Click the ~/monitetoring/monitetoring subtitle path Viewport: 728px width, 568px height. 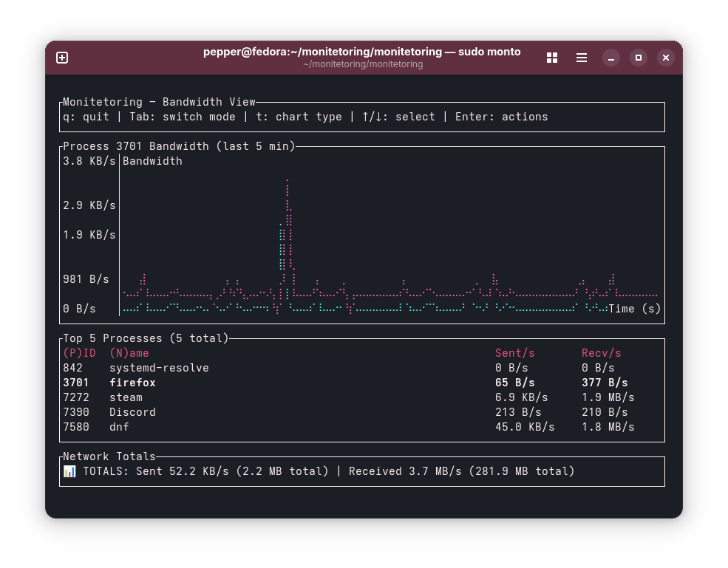pos(363,64)
